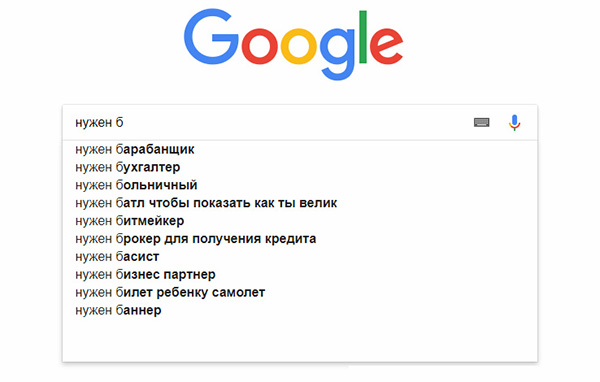600x382 pixels.
Task: Pick the 'нужен бизнес партнер' suggestion
Action: tap(145, 274)
